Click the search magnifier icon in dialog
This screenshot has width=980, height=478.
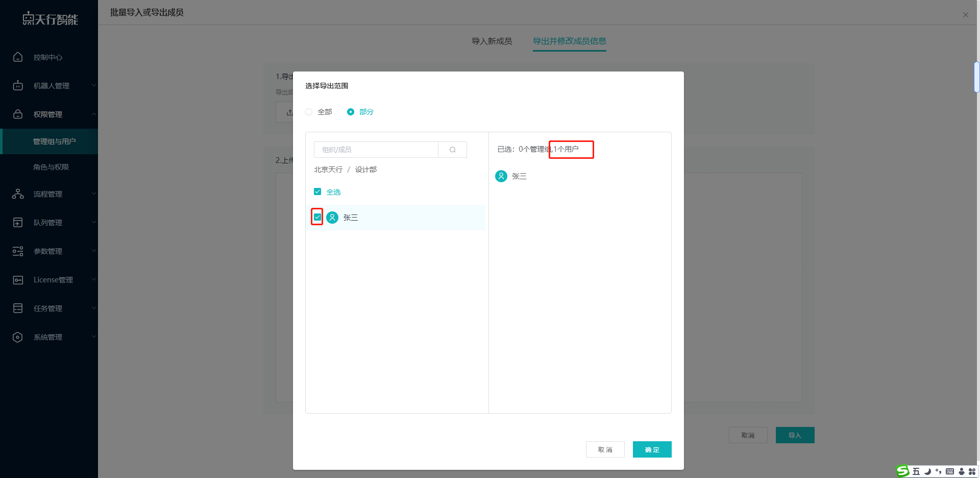[452, 150]
